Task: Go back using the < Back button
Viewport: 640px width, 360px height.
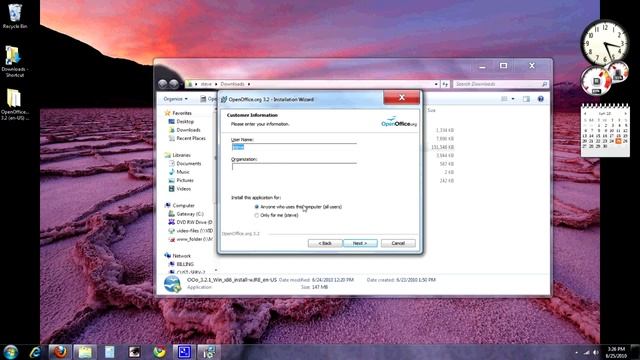Action: [325, 243]
